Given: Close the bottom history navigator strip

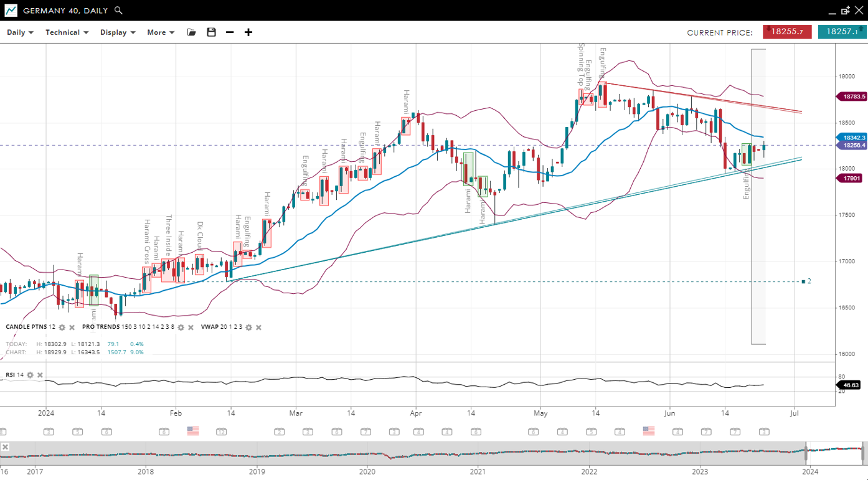Looking at the screenshot, I should [x=5, y=447].
